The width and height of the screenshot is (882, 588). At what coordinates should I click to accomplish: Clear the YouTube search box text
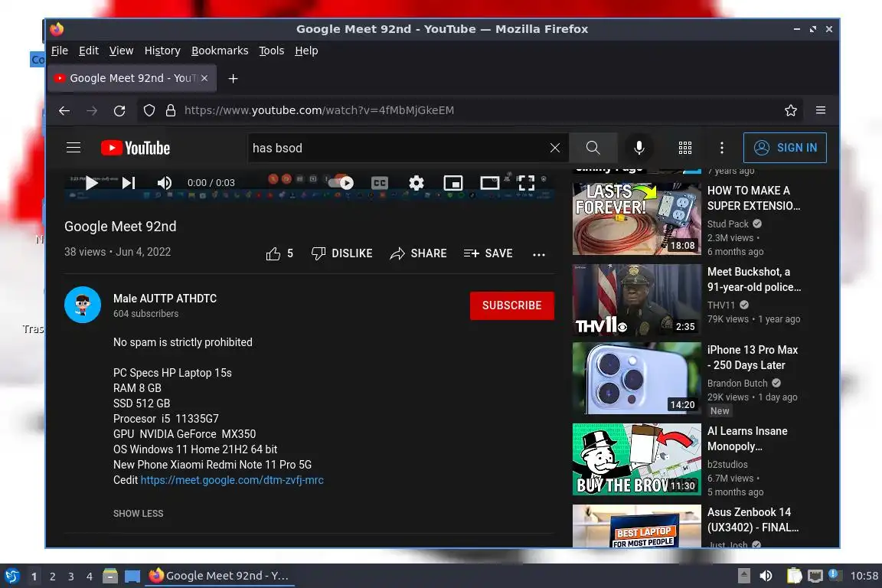tap(554, 148)
